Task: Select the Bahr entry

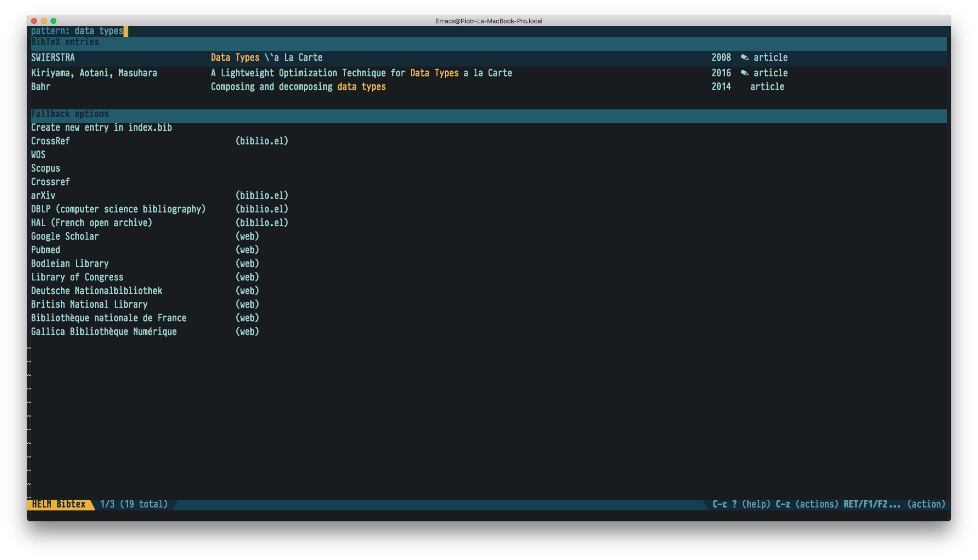Action: (x=489, y=87)
